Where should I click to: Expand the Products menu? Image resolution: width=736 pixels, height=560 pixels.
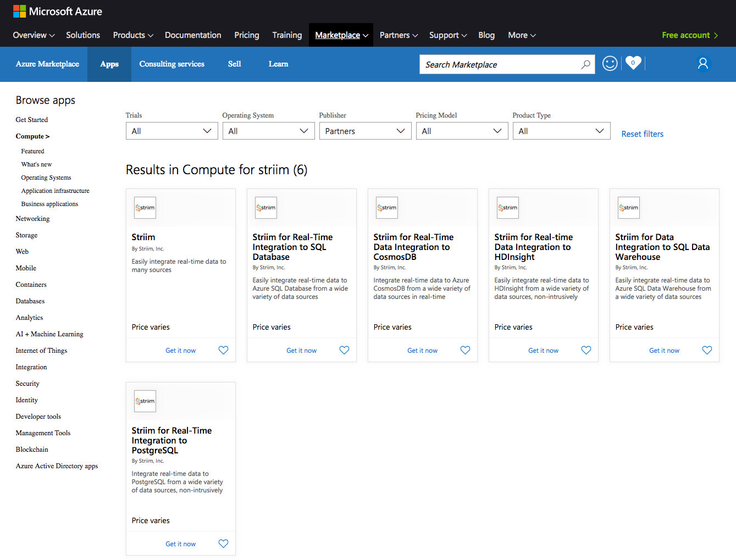[133, 35]
